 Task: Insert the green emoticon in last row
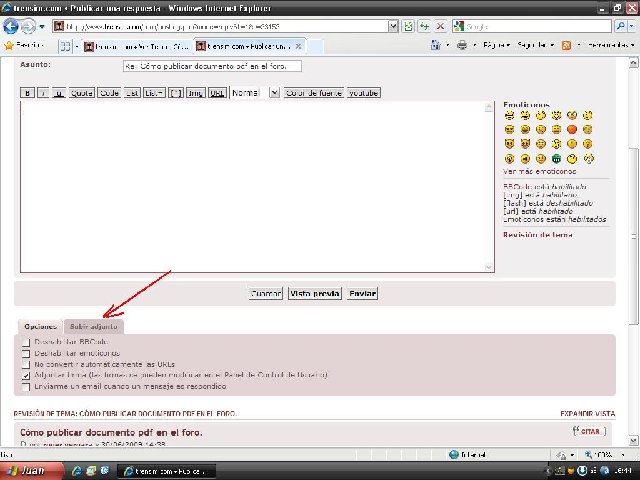[x=556, y=158]
